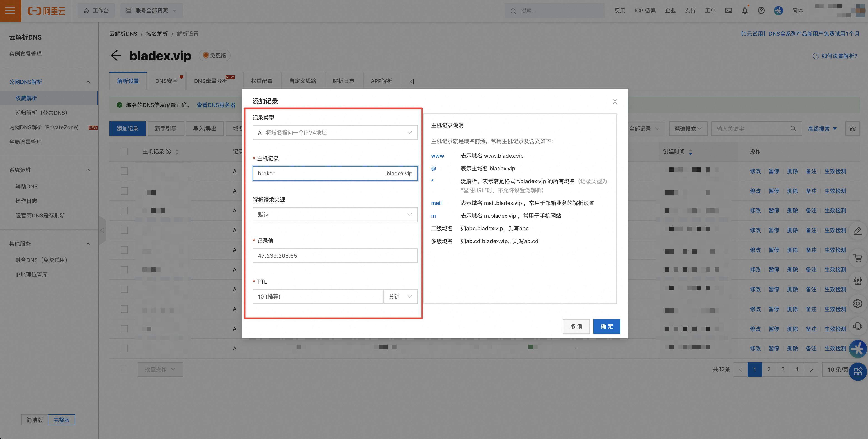This screenshot has width=868, height=439.
Task: Toggle the select-all checkbox in table header
Action: 124,151
